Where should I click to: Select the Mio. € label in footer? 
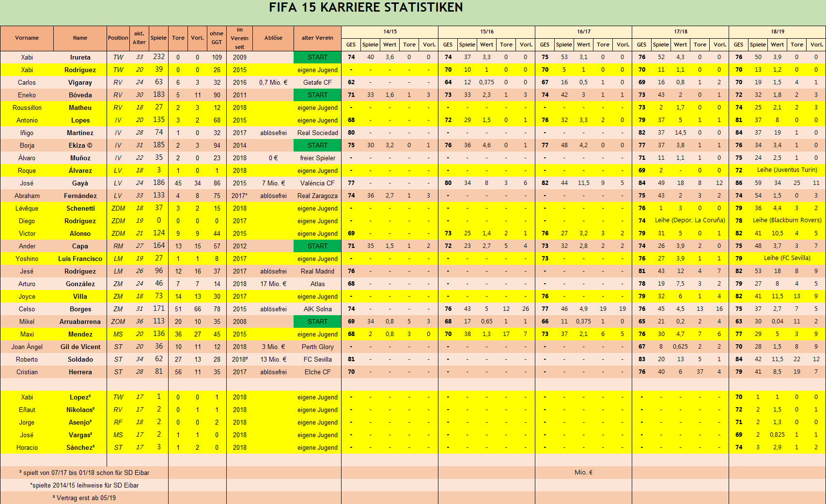point(583,473)
